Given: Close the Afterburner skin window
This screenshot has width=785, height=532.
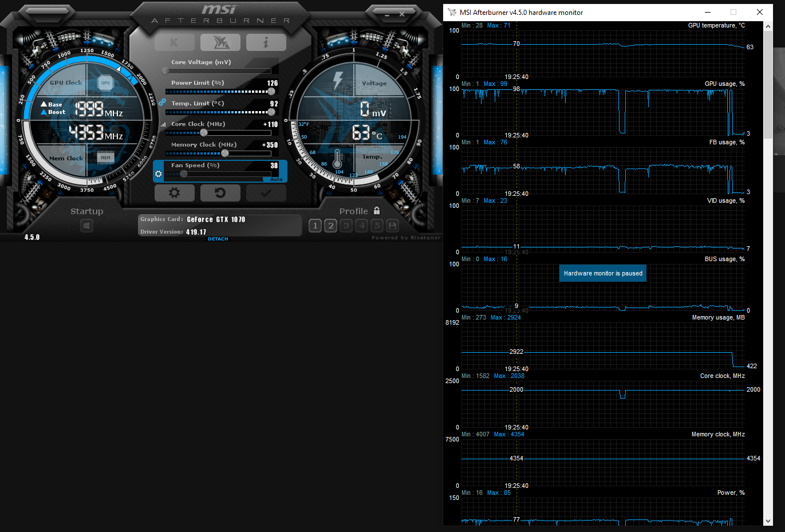Looking at the screenshot, I should coord(402,14).
